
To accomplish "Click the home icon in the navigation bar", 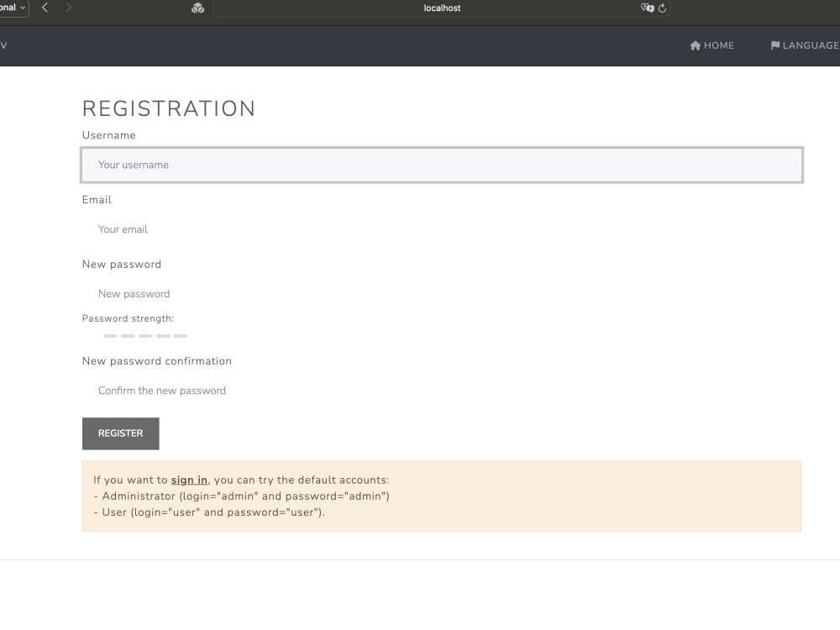I will pyautogui.click(x=696, y=45).
